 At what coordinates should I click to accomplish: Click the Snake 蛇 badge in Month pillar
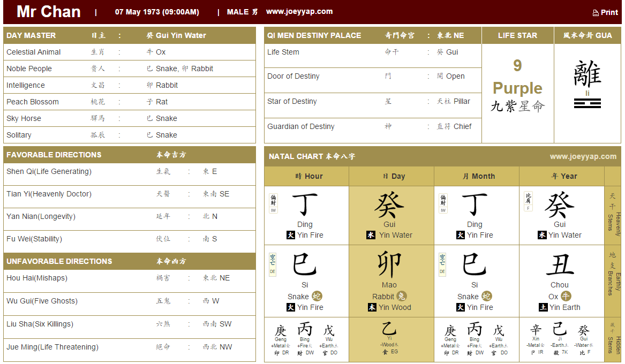486,296
